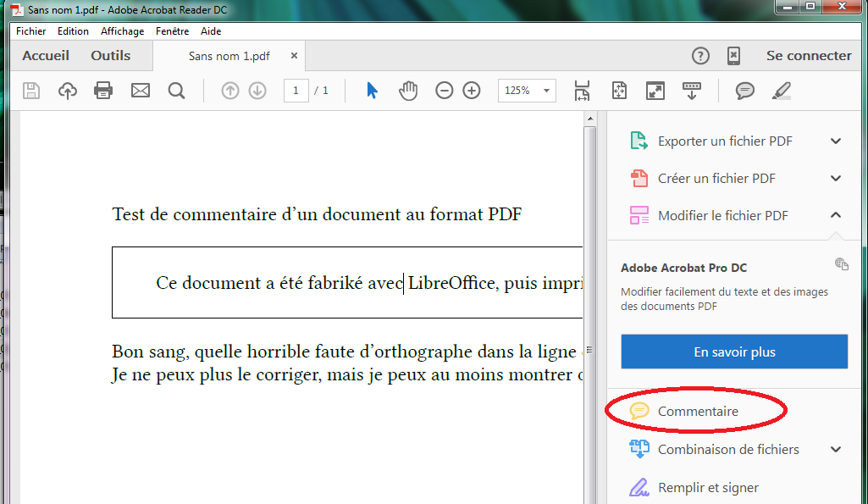
Task: Open the Commentaire tool
Action: click(698, 411)
